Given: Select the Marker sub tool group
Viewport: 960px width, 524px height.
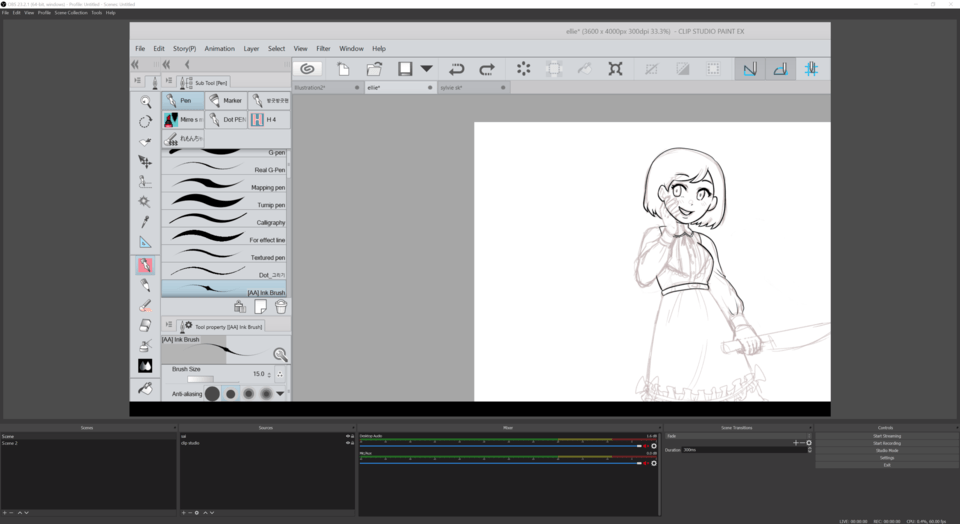Looking at the screenshot, I should 227,101.
